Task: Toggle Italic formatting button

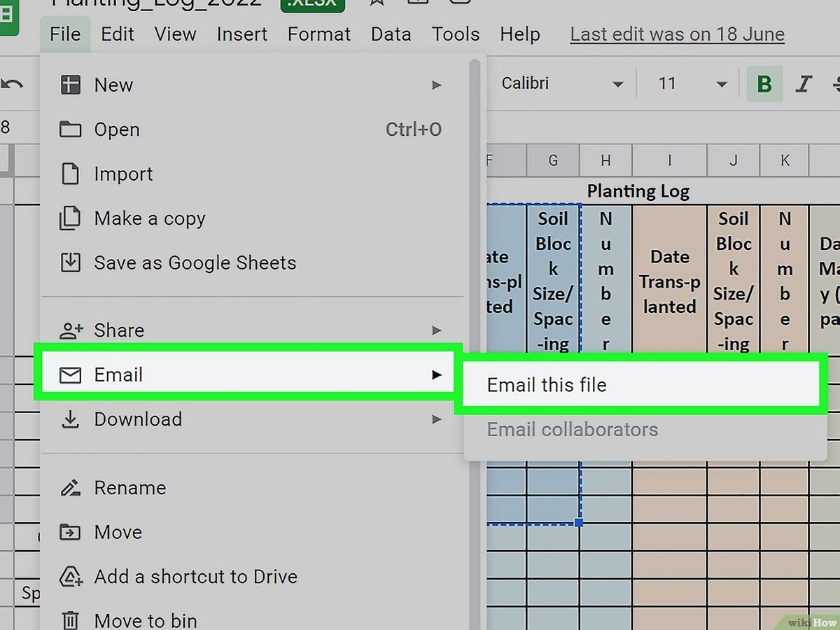Action: [x=804, y=84]
